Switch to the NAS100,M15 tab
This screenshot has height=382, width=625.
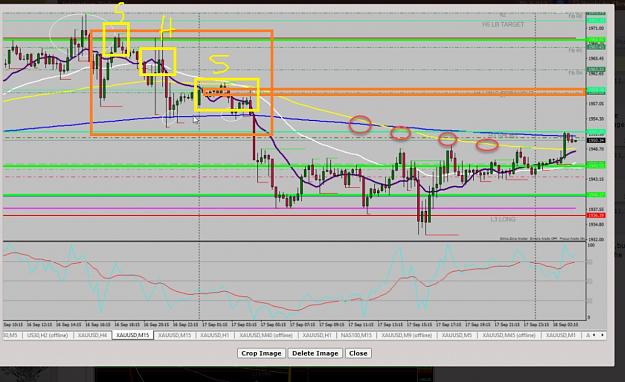(356, 335)
